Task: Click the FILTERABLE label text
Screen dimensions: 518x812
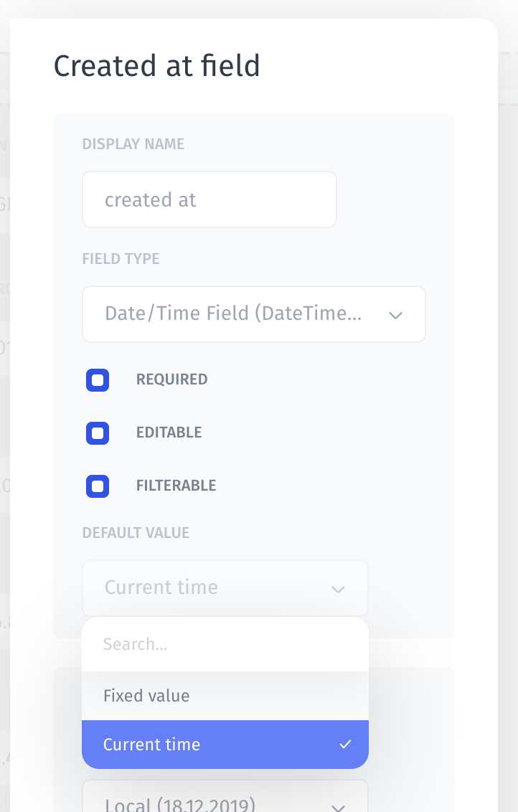Action: [176, 486]
